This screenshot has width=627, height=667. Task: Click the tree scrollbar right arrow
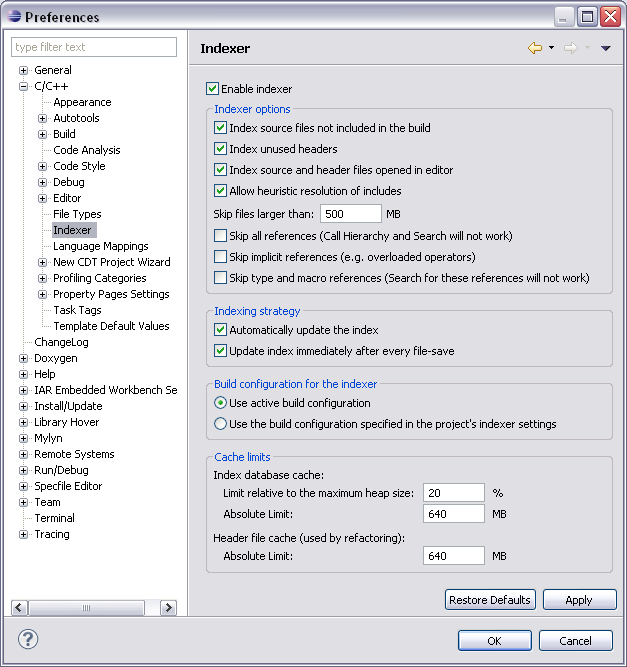tap(168, 607)
